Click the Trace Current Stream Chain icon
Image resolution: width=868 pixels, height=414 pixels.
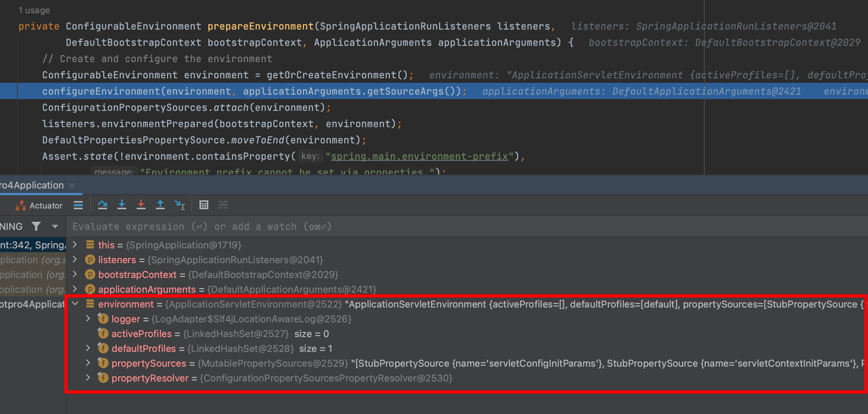(x=223, y=205)
